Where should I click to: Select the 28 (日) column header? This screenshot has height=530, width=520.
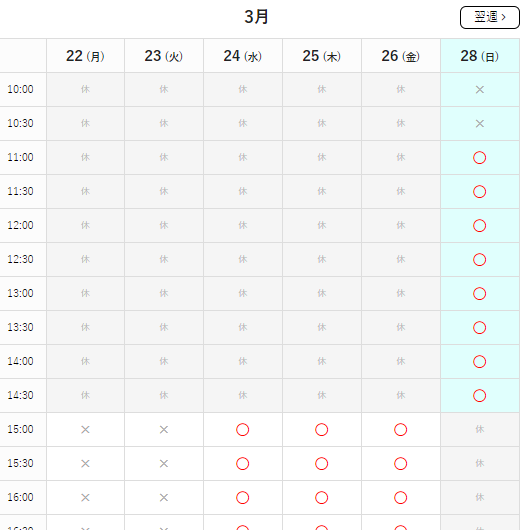point(479,56)
